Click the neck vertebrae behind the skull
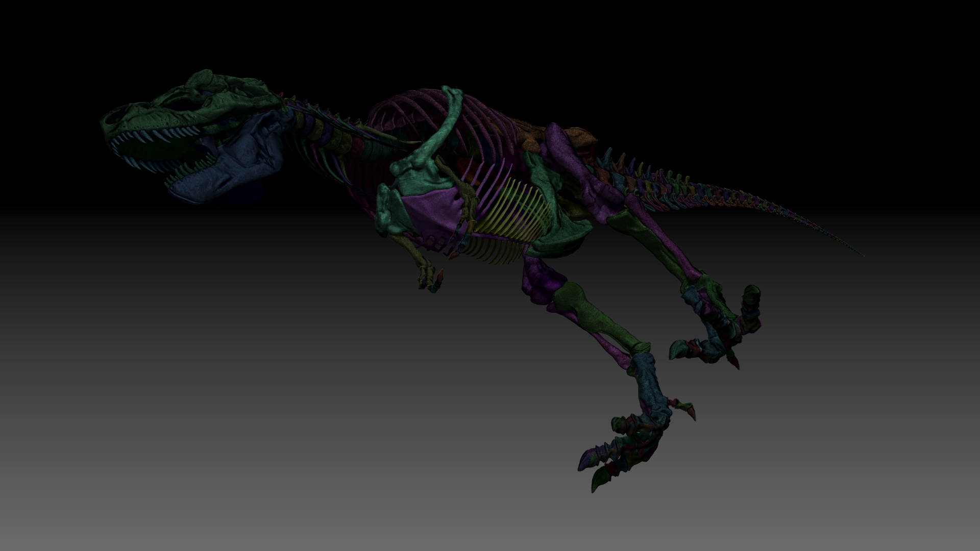Screen dimensions: 980x551 (x=319, y=130)
